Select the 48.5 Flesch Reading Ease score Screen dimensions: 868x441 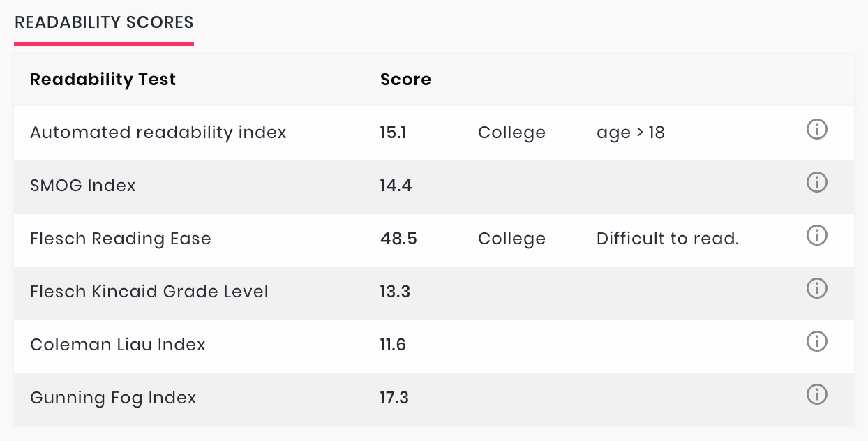(398, 239)
